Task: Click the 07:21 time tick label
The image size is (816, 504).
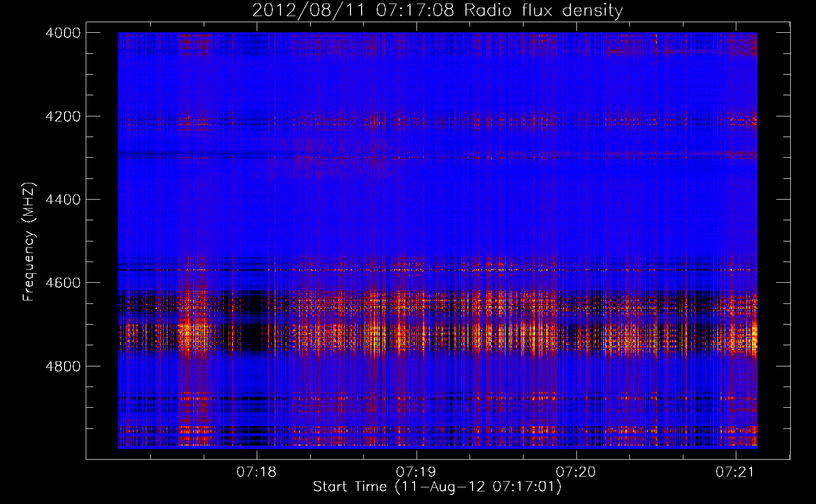Action: pos(735,472)
